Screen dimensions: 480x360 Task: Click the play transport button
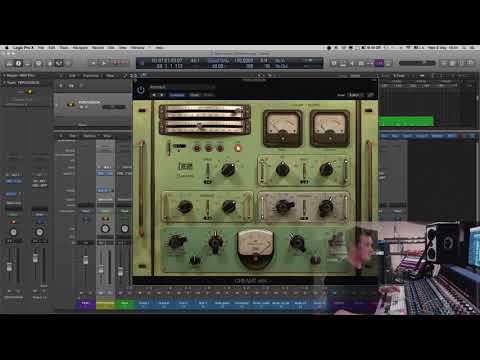[x=104, y=63]
